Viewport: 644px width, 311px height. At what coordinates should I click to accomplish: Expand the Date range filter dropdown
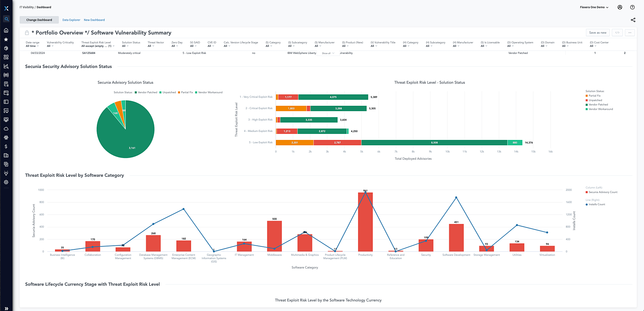(32, 46)
